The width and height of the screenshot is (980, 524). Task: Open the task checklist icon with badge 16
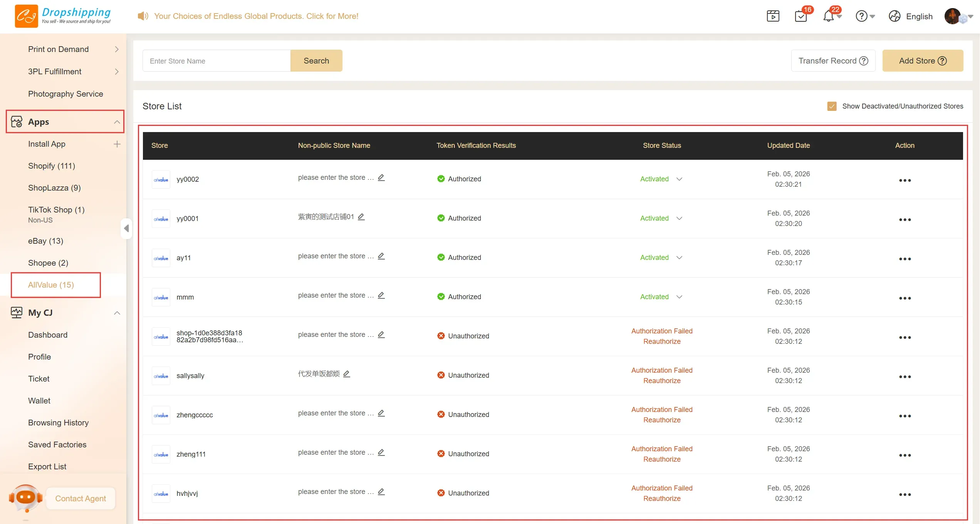pos(801,16)
